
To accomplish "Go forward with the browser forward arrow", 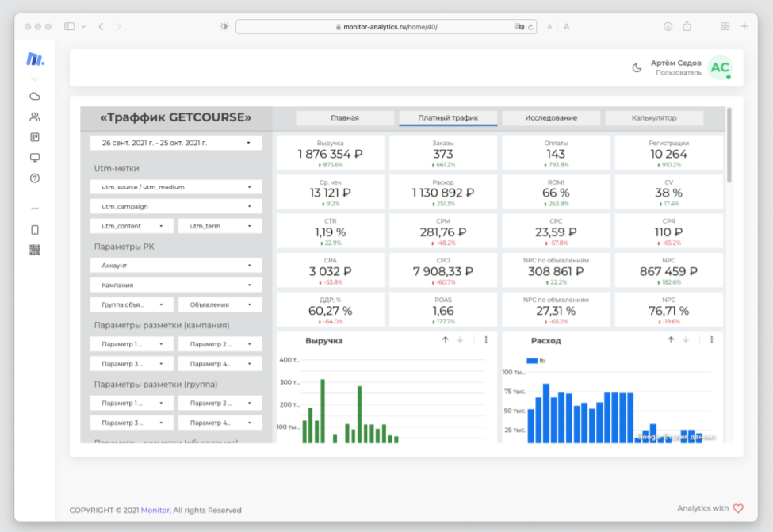I will pos(118,27).
